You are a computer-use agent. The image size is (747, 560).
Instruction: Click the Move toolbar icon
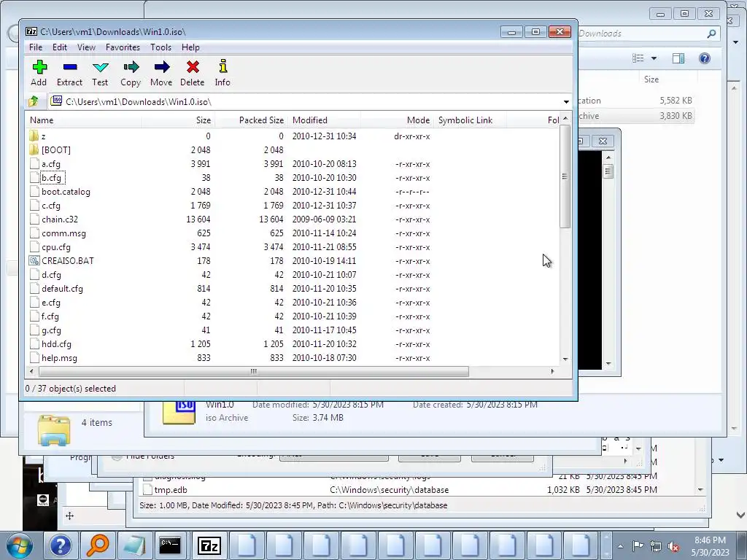(x=161, y=67)
